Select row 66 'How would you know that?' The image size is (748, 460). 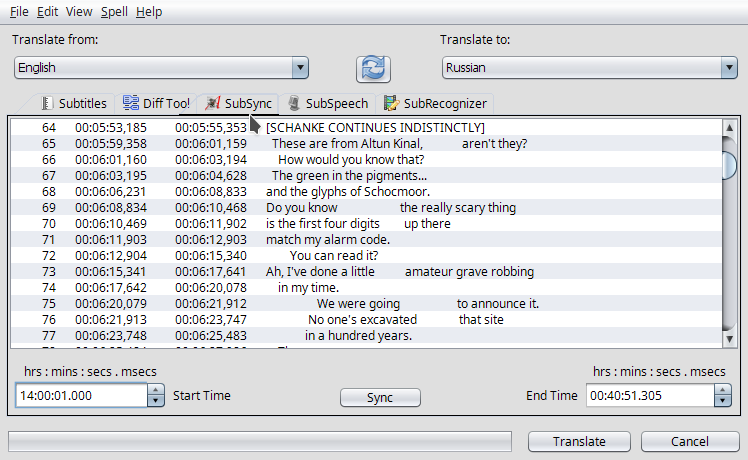pos(366,159)
